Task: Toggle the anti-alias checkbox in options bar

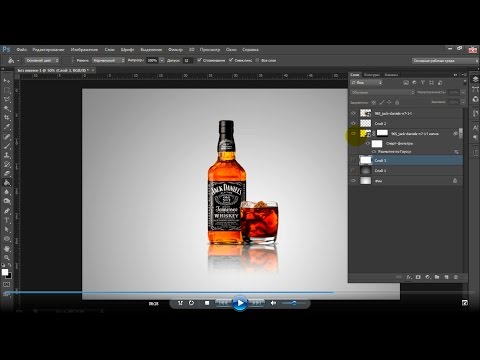Action: (199, 60)
